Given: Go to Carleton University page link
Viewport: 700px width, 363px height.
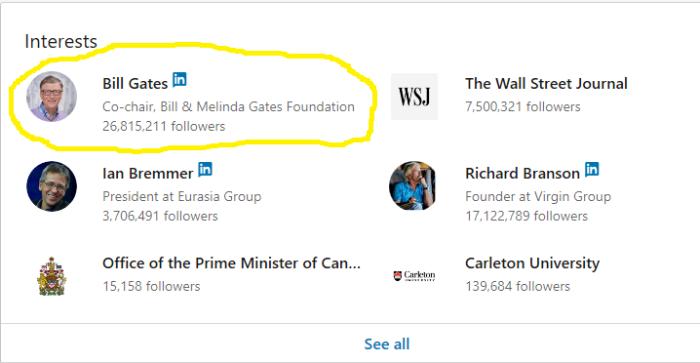Looking at the screenshot, I should [x=532, y=263].
